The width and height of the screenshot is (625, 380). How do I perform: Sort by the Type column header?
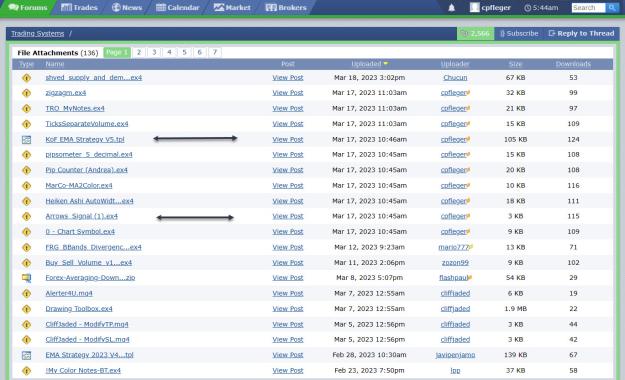[26, 64]
